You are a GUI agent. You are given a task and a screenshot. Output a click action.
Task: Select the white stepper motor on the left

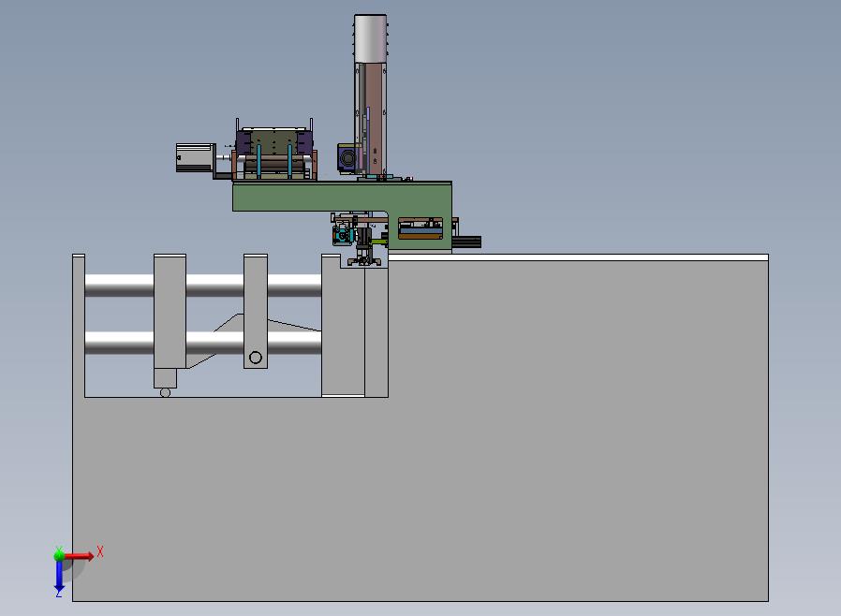195,157
